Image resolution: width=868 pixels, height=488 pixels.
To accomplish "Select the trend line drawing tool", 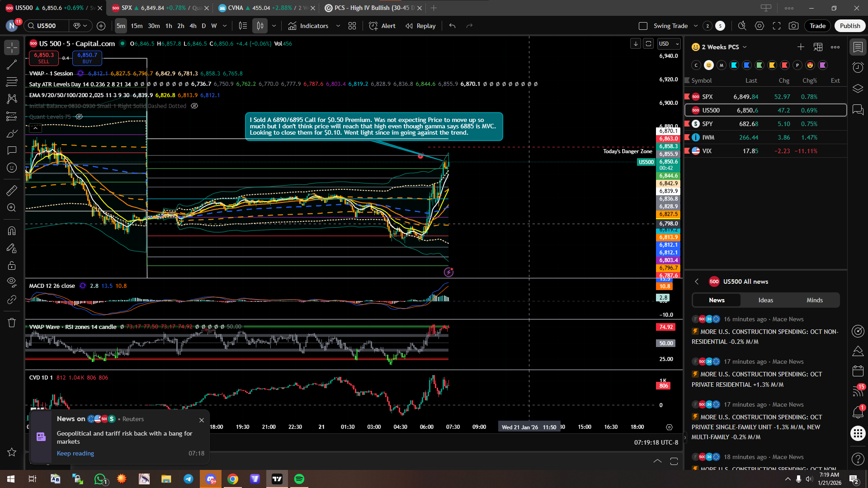I will click(12, 65).
